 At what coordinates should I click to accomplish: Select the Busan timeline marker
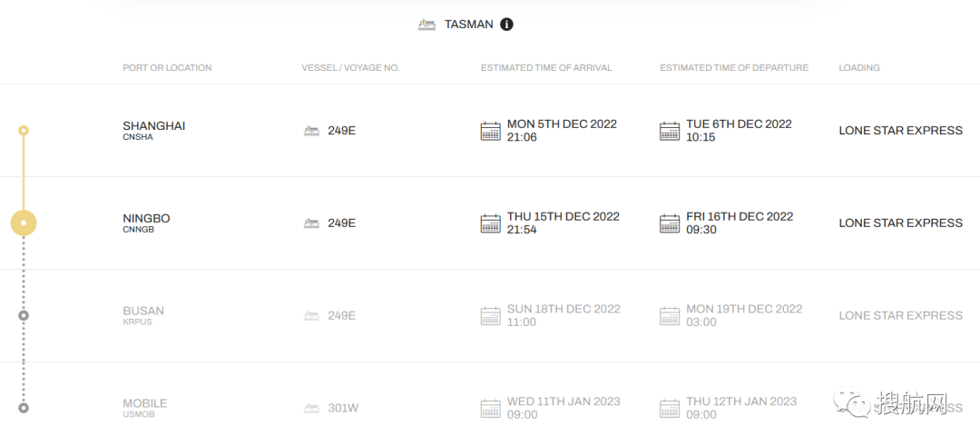pyautogui.click(x=24, y=316)
